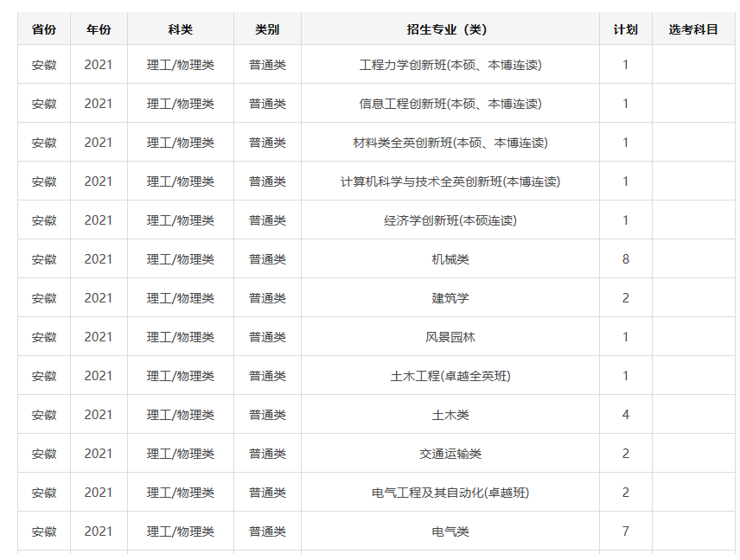
Task: Click the 土木工程(卓越全英班) cell
Action: pyautogui.click(x=450, y=376)
